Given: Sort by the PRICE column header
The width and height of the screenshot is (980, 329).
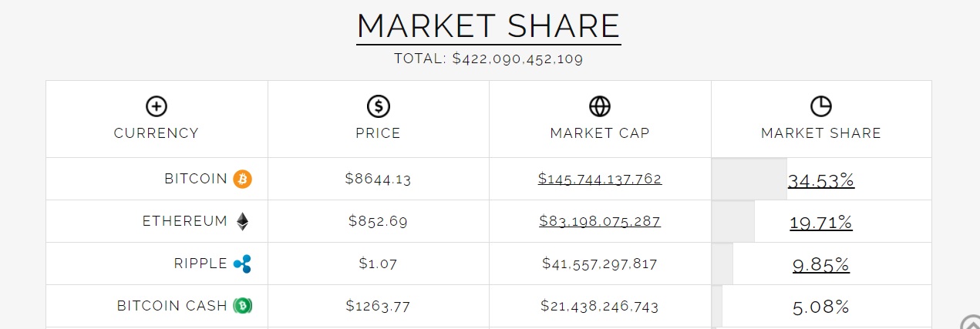Looking at the screenshot, I should (x=378, y=133).
